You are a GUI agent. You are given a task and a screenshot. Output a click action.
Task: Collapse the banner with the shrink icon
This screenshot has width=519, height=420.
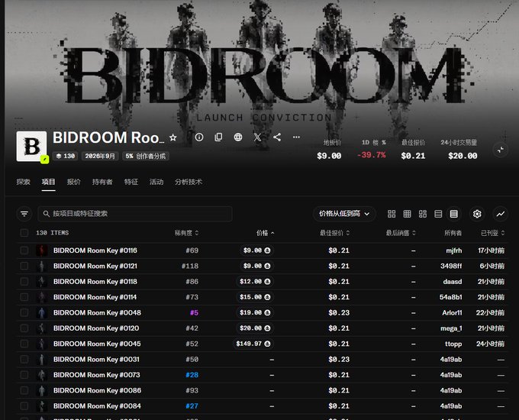[500, 150]
